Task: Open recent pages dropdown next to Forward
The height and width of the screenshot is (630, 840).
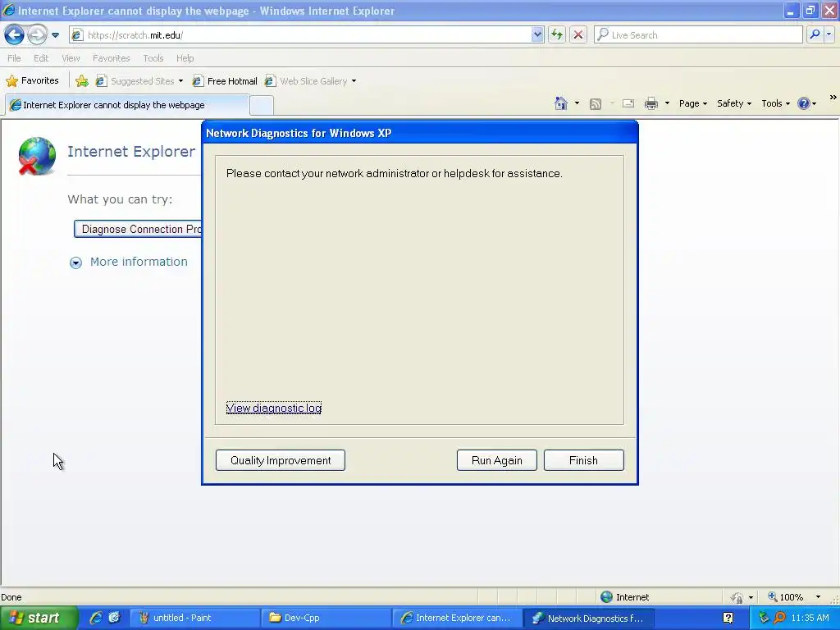Action: (55, 35)
